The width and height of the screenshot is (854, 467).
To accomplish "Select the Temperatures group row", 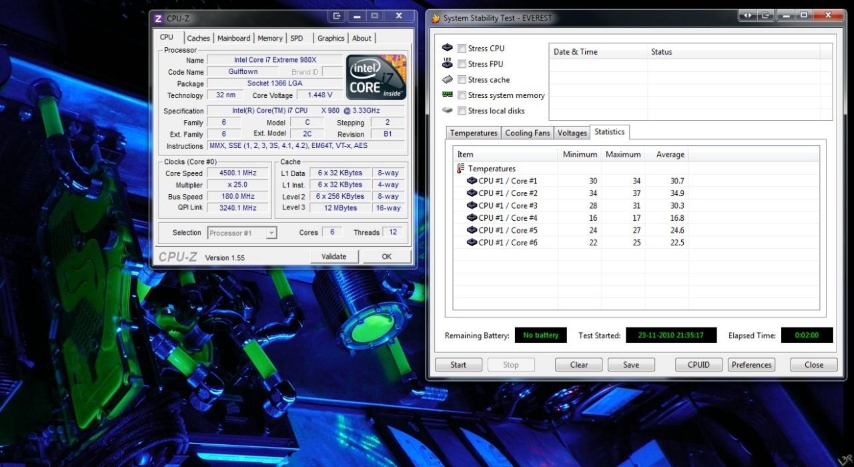I will tap(636, 168).
